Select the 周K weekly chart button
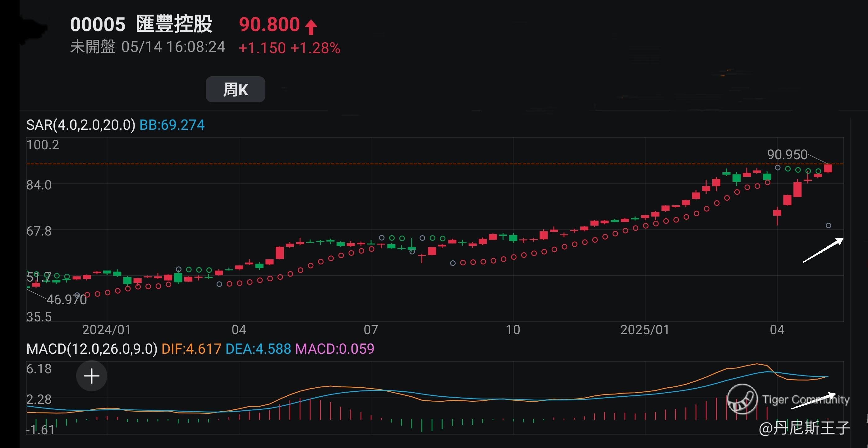 click(236, 89)
